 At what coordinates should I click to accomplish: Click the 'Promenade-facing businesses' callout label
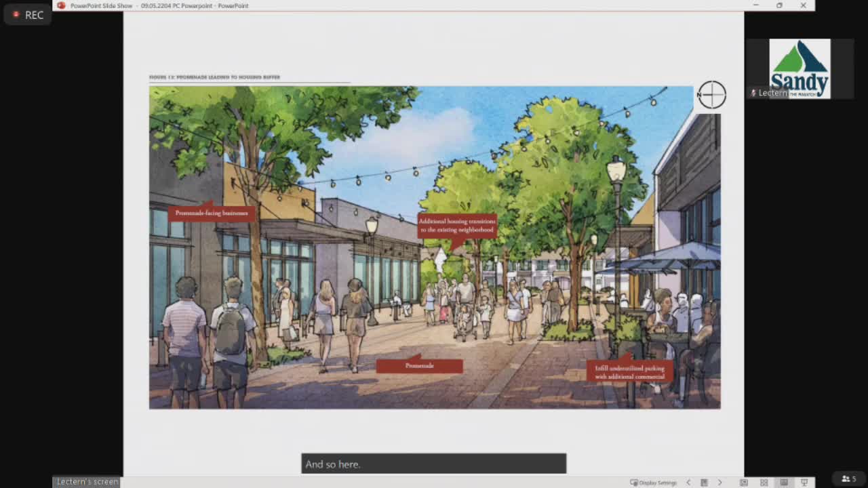212,213
